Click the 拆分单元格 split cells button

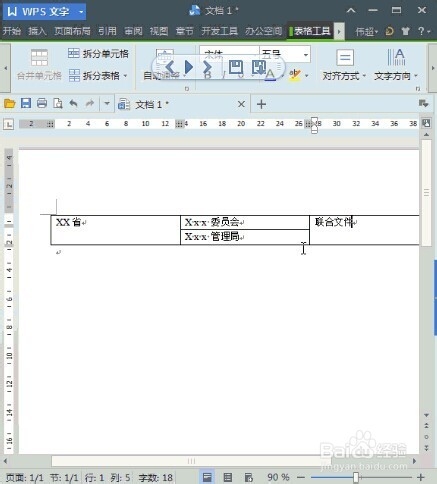[x=98, y=54]
